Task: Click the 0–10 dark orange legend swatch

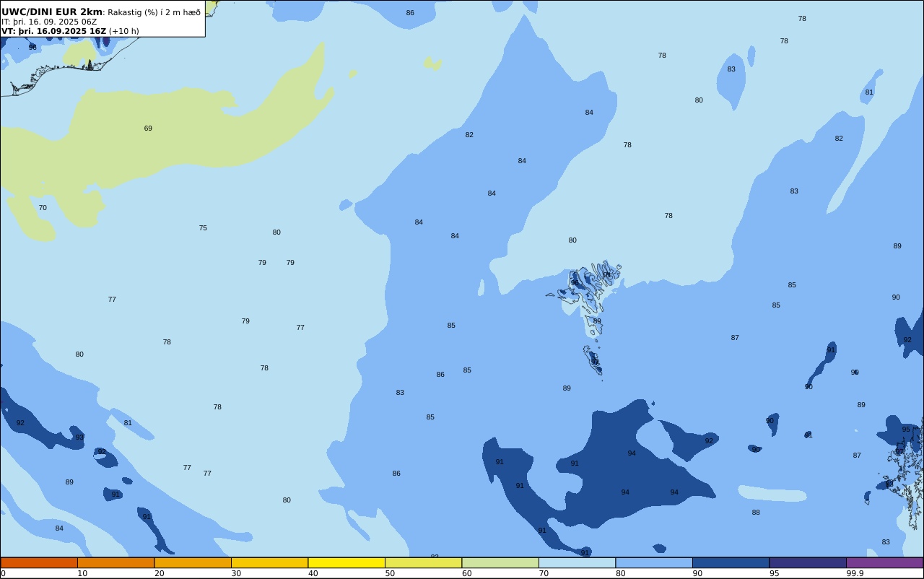Action: point(39,562)
